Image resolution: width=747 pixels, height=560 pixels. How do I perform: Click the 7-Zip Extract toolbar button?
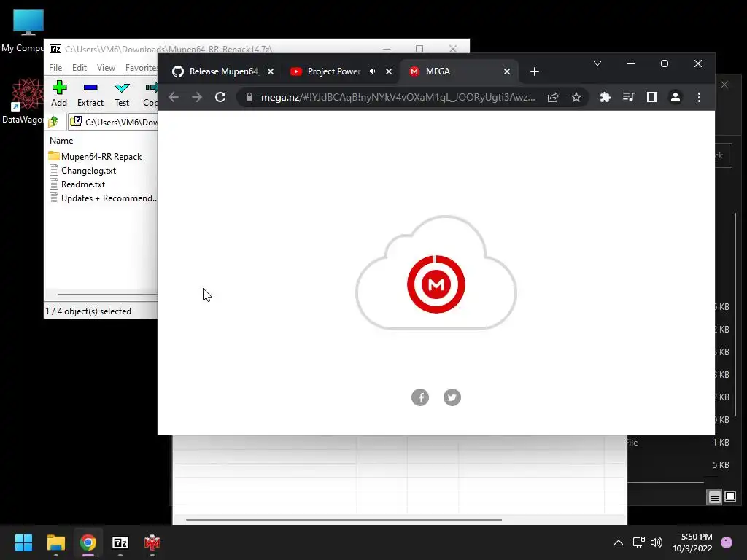[x=90, y=93]
